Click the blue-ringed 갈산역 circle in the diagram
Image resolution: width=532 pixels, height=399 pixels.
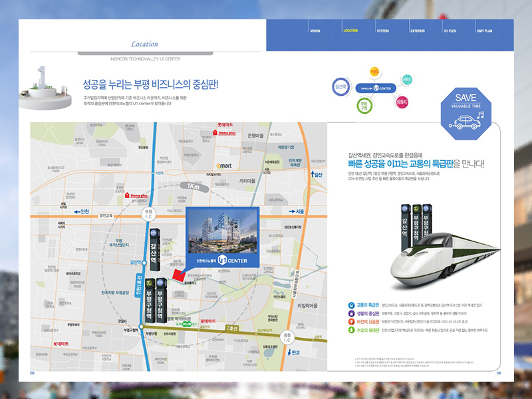[x=340, y=87]
